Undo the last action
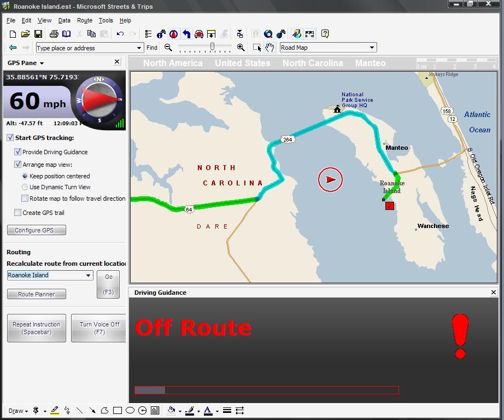 coord(120,34)
